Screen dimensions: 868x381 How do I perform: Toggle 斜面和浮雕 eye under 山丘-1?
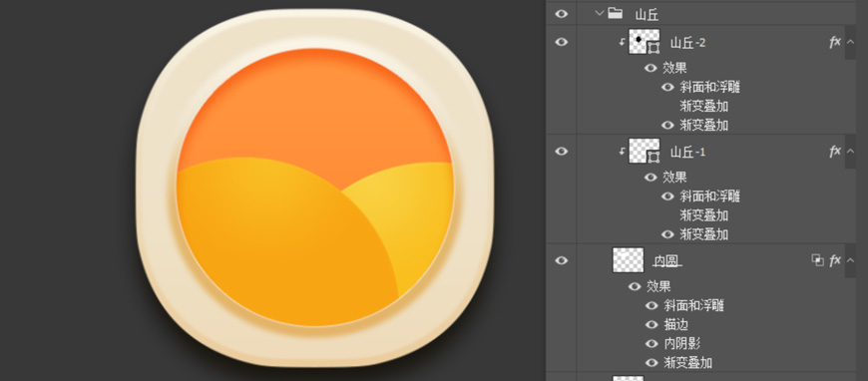tap(667, 196)
